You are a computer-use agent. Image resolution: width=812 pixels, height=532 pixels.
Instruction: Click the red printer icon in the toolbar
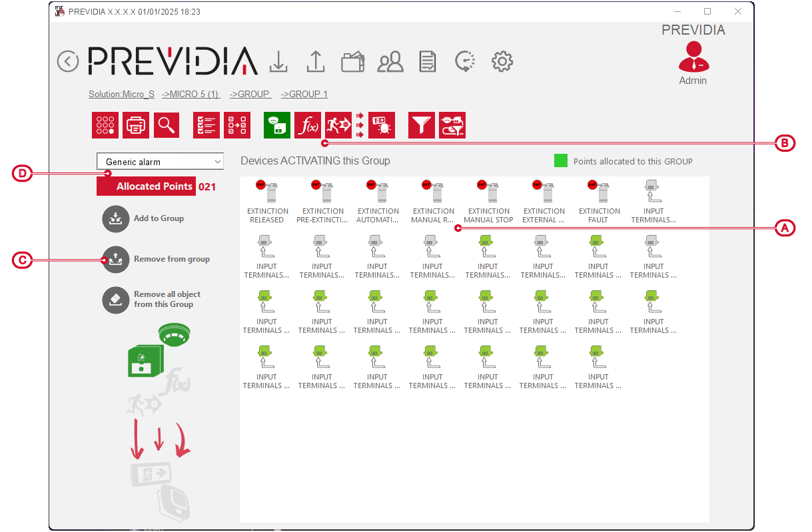[x=136, y=125]
